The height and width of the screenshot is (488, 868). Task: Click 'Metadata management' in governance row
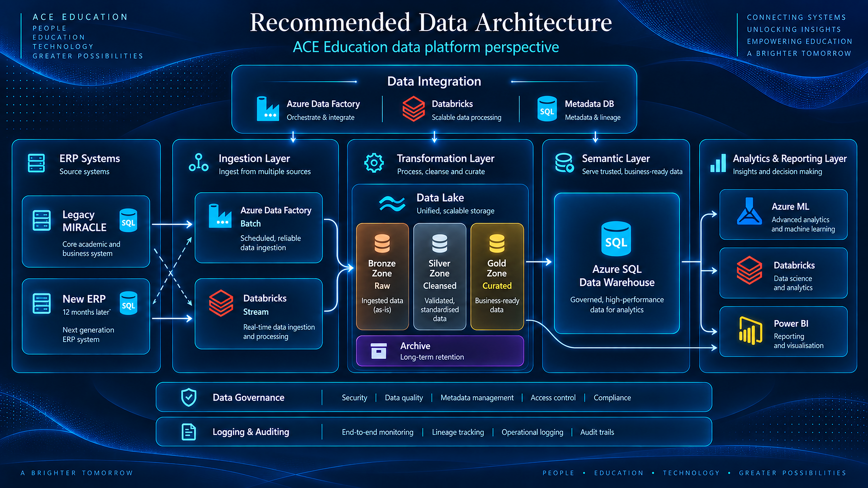477,398
